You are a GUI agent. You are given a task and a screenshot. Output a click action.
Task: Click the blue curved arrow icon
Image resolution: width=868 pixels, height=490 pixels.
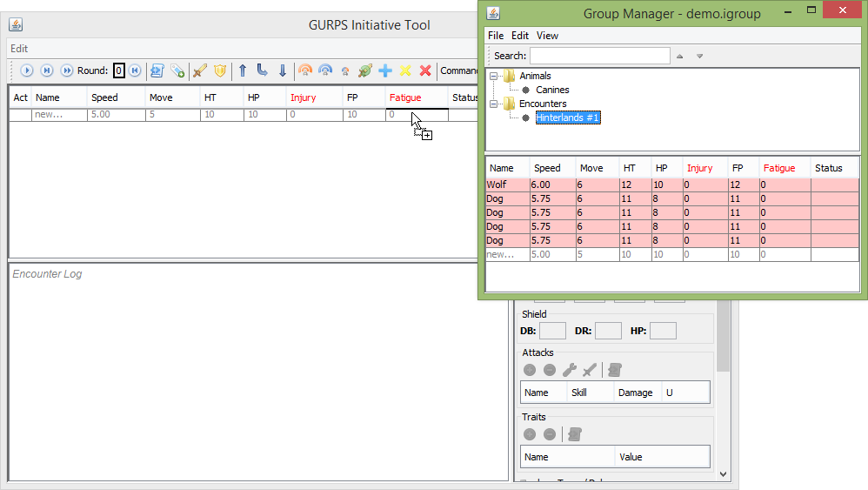(x=263, y=70)
